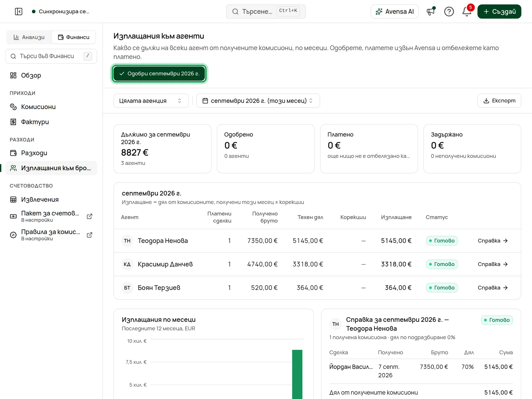Open Пакет за счетоводител external link icon
The width and height of the screenshot is (532, 399).
[x=89, y=216]
